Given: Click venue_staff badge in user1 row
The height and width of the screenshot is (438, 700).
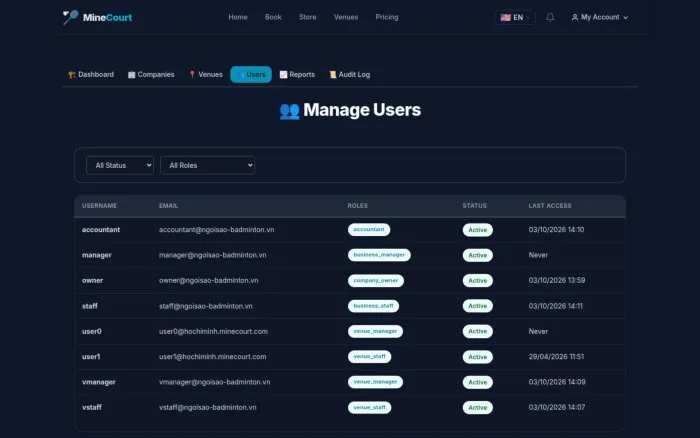Looking at the screenshot, I should (369, 357).
